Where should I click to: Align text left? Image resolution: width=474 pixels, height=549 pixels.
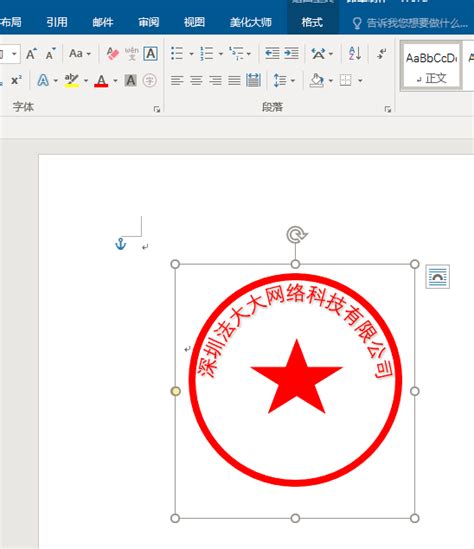tap(177, 81)
